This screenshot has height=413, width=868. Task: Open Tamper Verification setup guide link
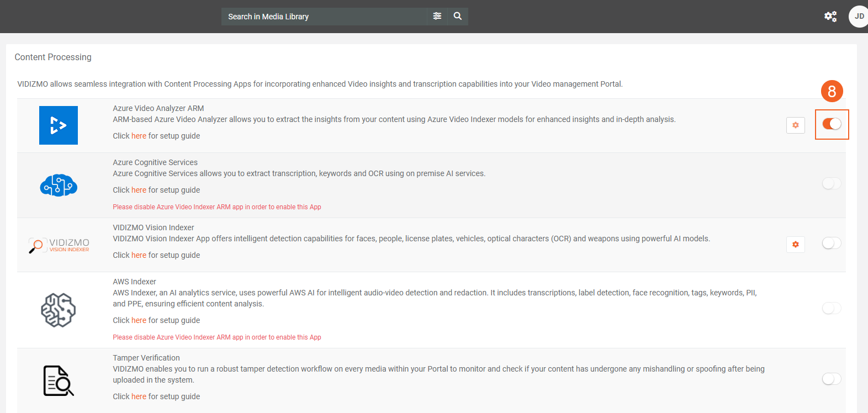pyautogui.click(x=139, y=396)
